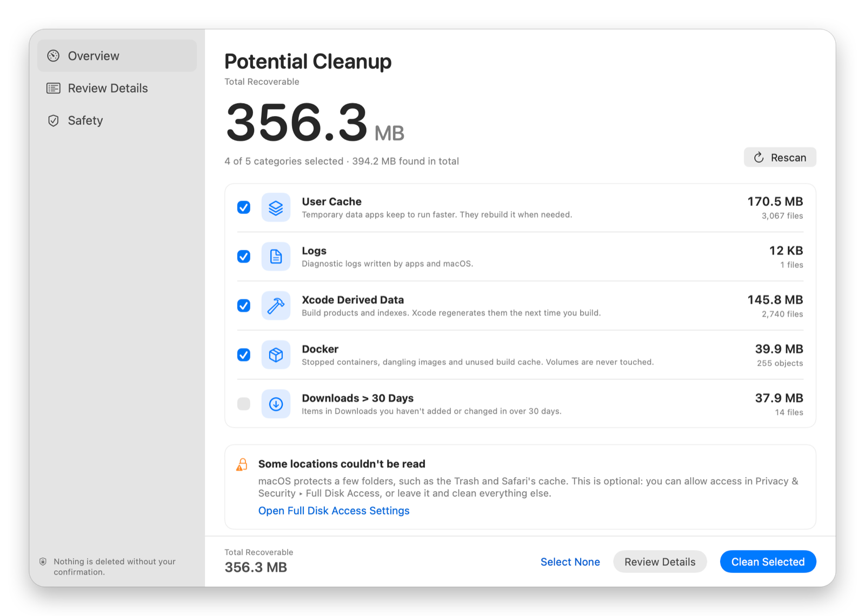Uncheck the Logs checkbox
The image size is (865, 616).
tap(244, 257)
